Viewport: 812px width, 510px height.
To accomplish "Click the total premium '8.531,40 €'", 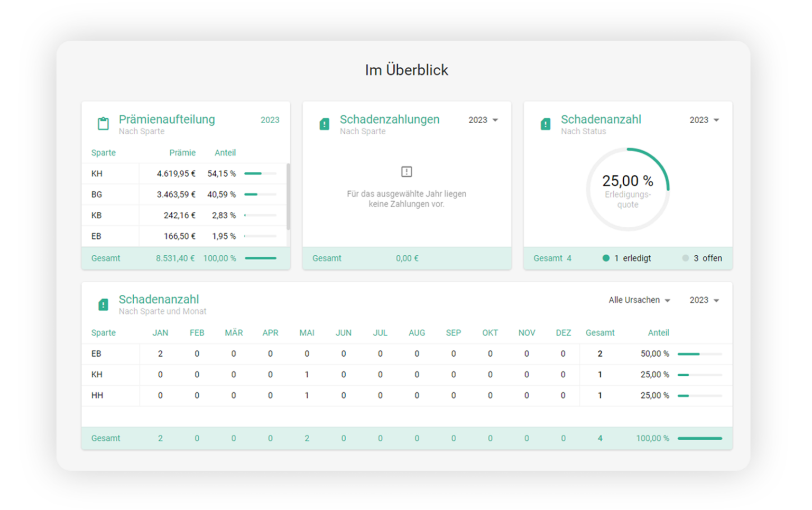I will point(175,258).
